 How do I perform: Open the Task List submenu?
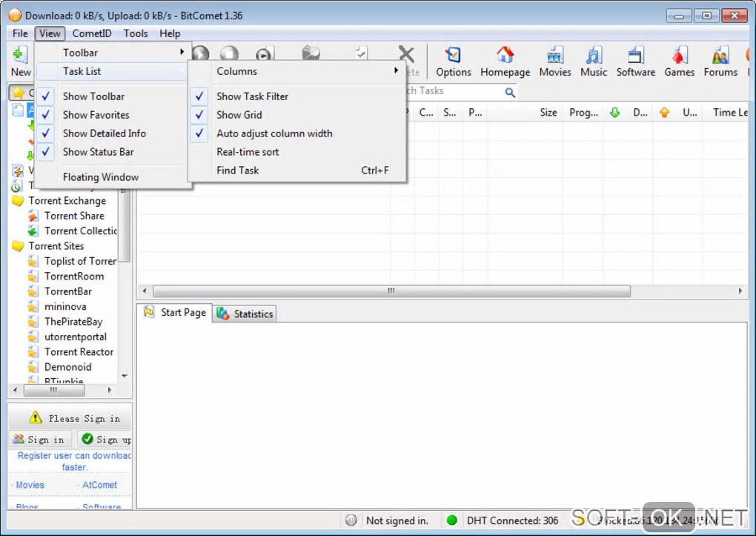click(x=111, y=71)
